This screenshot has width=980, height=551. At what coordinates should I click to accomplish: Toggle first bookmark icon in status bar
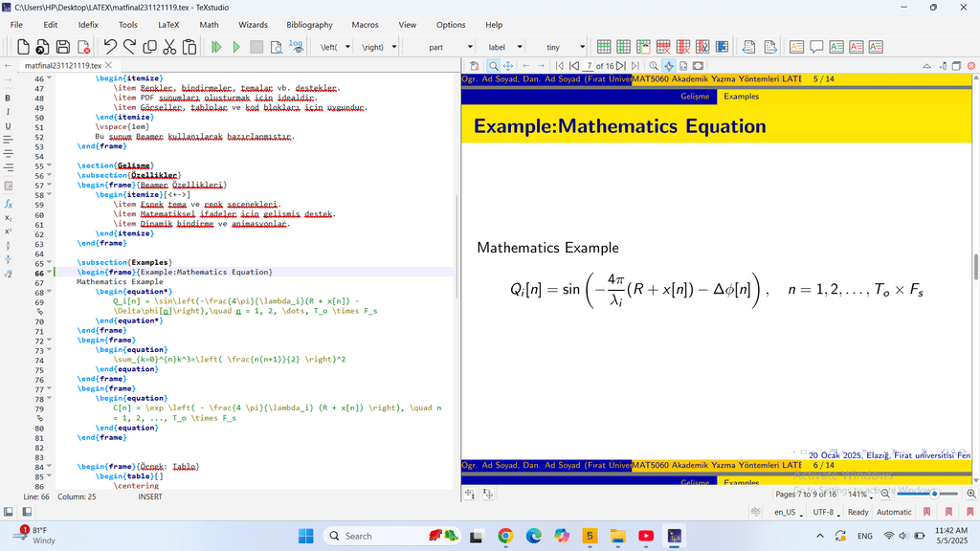pyautogui.click(x=926, y=512)
